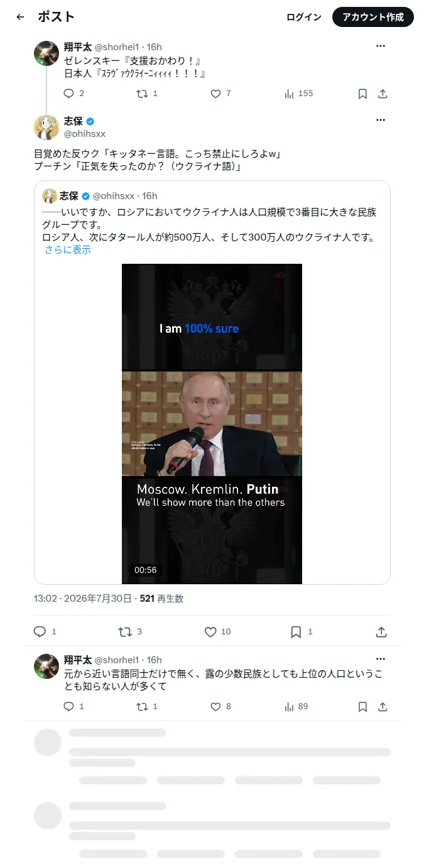Image resolution: width=424 pixels, height=868 pixels.
Task: Repost the bottom 翔平太 comment
Action: pyautogui.click(x=143, y=707)
